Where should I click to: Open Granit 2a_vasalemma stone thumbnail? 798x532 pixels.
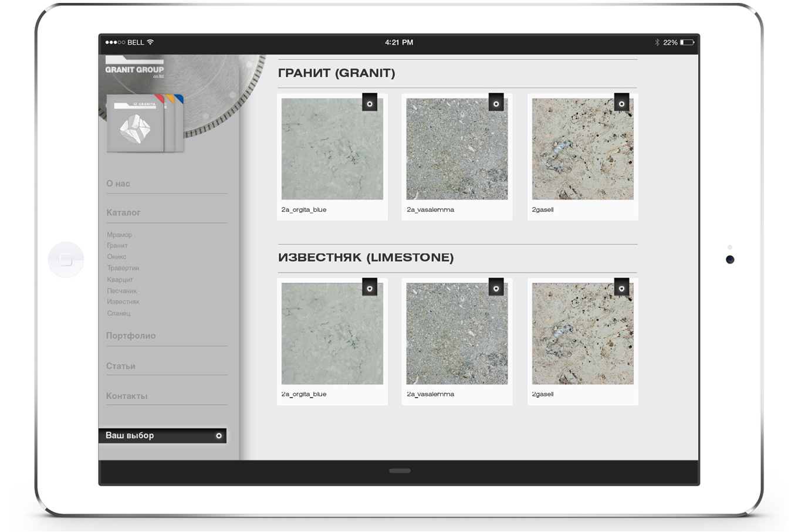(457, 149)
